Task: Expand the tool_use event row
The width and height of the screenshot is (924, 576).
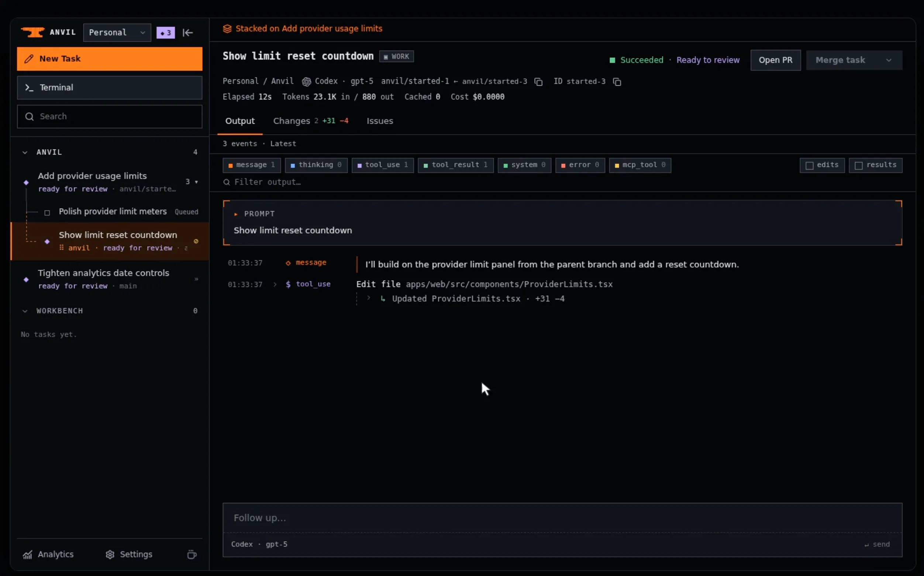Action: [x=275, y=284]
